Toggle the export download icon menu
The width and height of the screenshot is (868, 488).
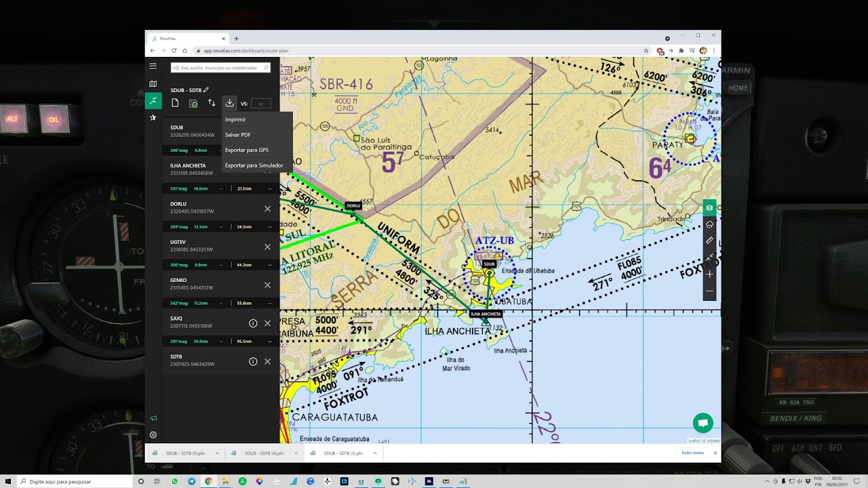(x=229, y=103)
